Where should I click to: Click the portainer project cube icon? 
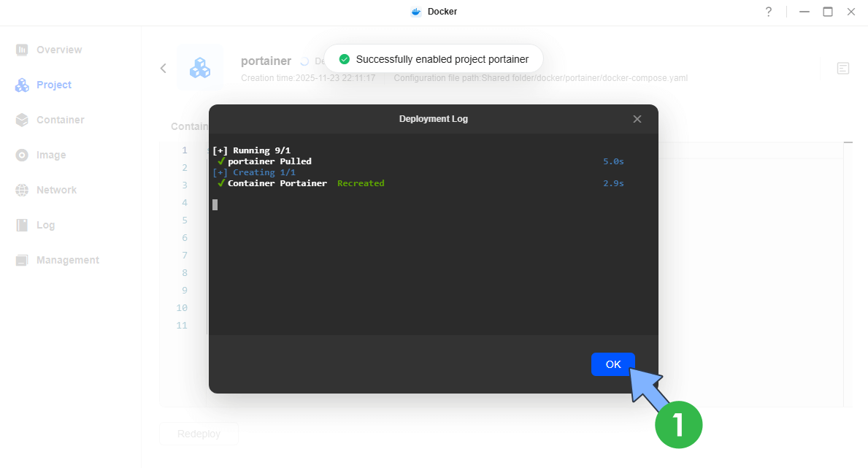(200, 67)
